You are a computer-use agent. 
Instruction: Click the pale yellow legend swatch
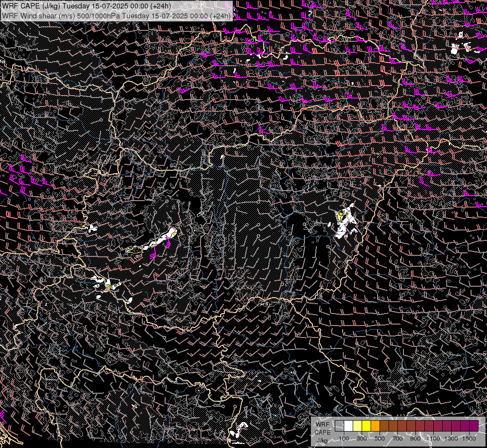(358, 426)
